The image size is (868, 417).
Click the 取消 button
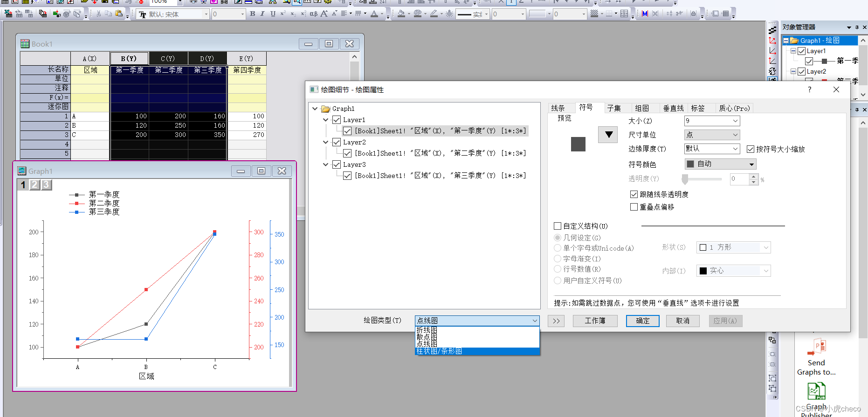tap(682, 321)
